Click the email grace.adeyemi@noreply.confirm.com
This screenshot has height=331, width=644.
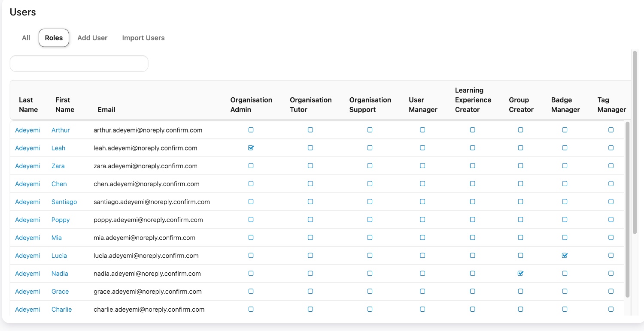[x=148, y=292]
